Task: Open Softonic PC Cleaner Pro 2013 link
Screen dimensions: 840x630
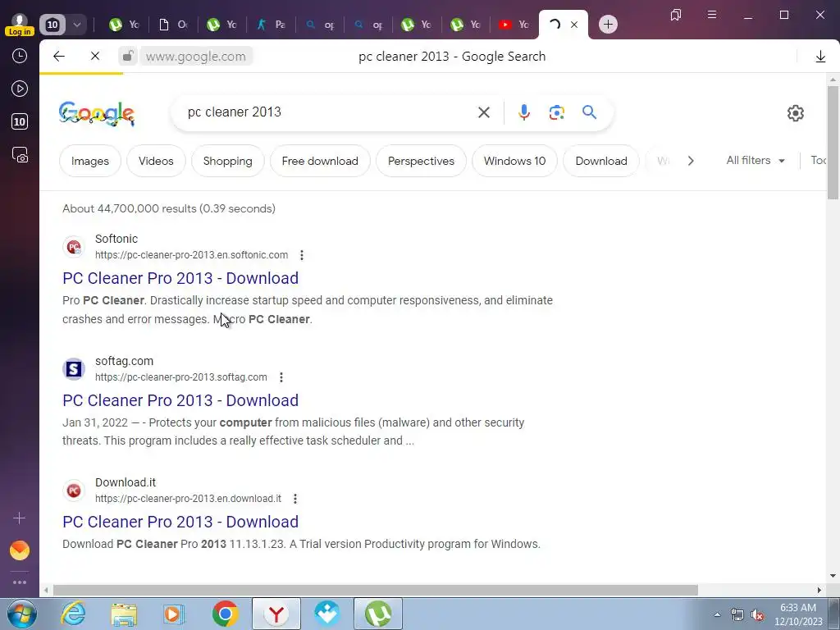Action: (x=180, y=278)
